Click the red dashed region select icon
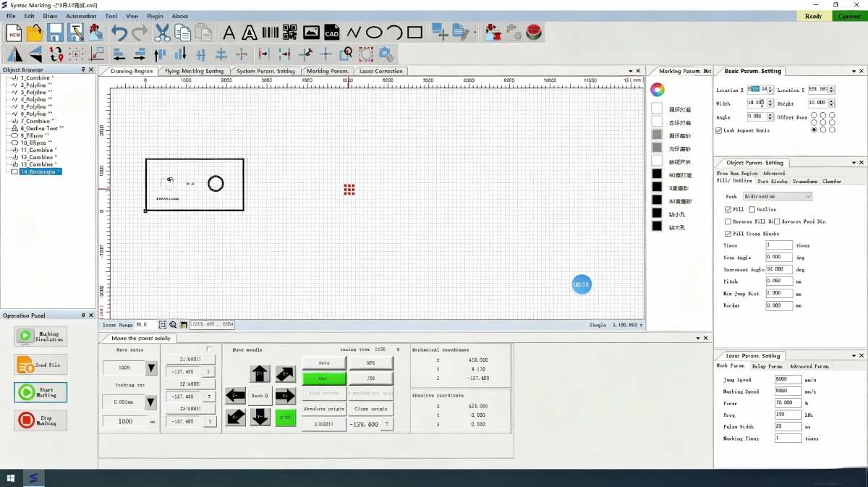This screenshot has width=868, height=487. click(x=366, y=54)
